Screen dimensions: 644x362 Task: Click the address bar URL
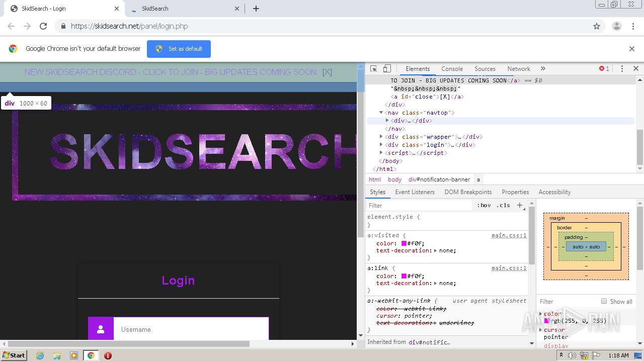coord(129,26)
